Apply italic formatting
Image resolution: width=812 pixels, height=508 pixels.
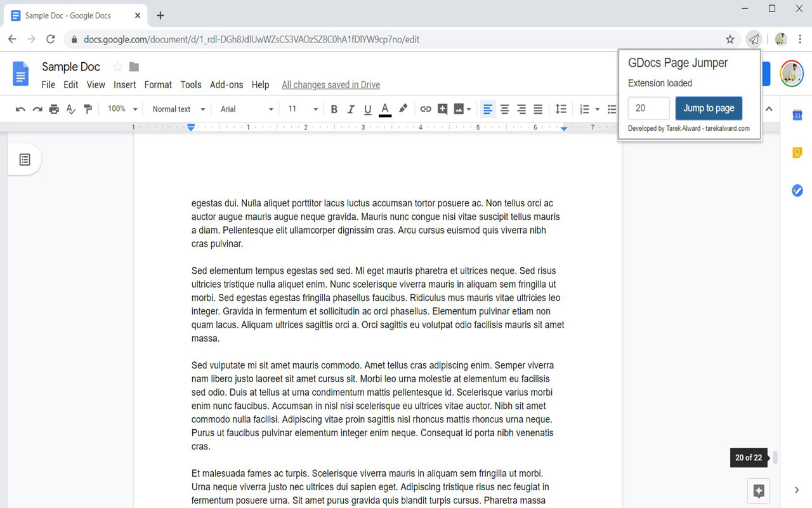click(x=351, y=109)
